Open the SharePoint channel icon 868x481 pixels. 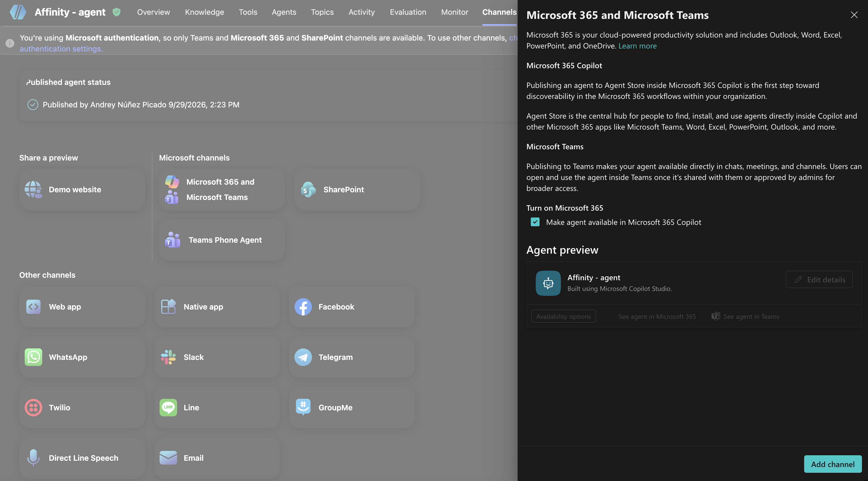(x=308, y=190)
